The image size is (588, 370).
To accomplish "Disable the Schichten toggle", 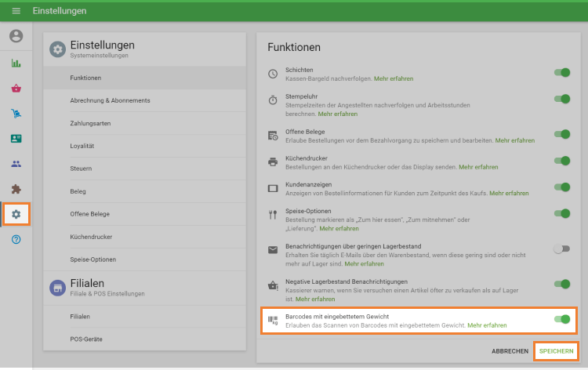I will pos(561,73).
